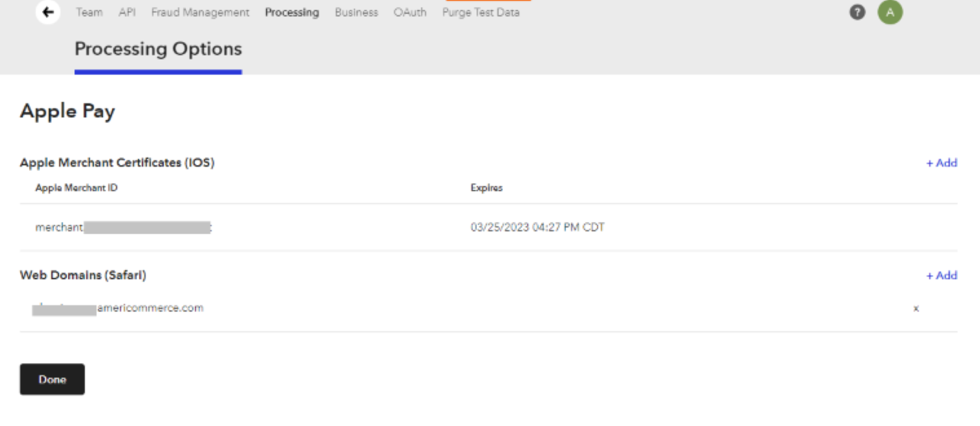
Task: Switch to the API tab
Action: click(127, 12)
